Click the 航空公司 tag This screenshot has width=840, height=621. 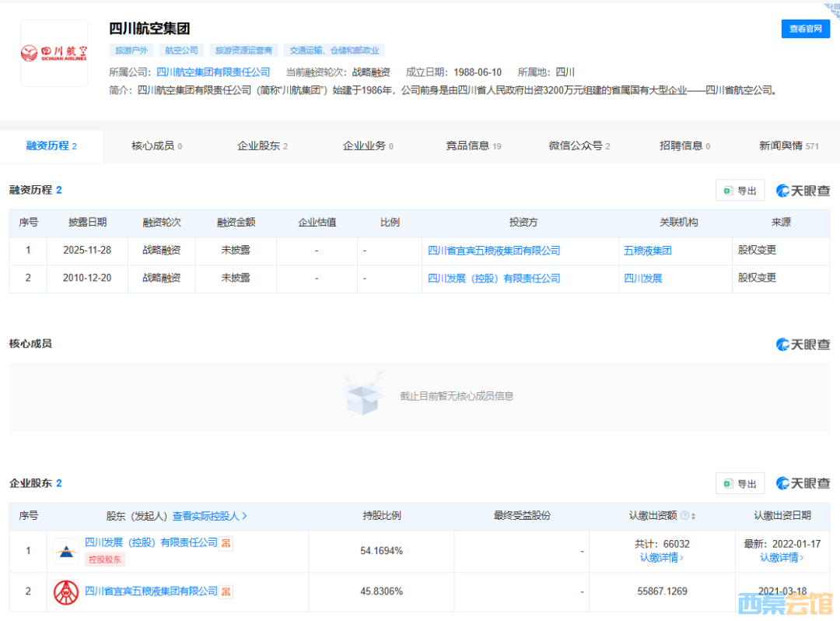click(181, 51)
